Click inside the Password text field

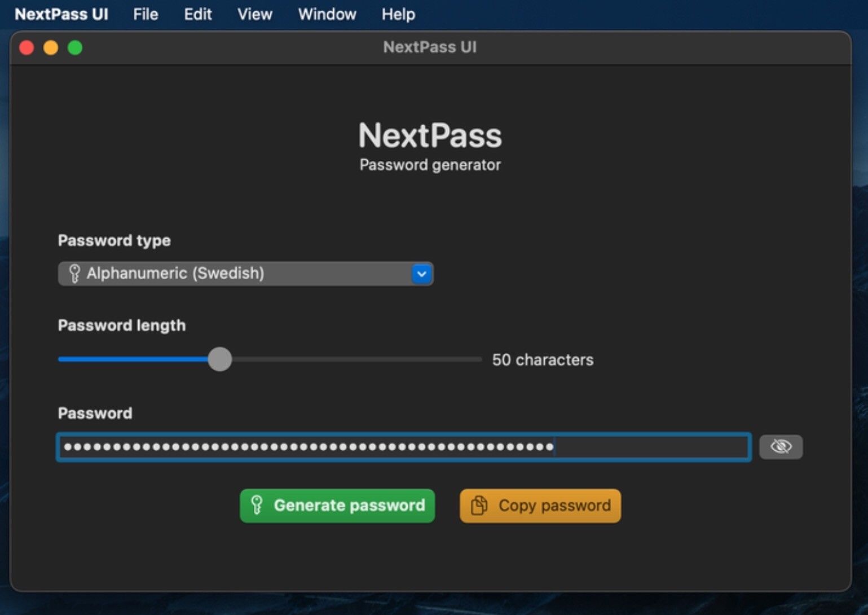(403, 447)
